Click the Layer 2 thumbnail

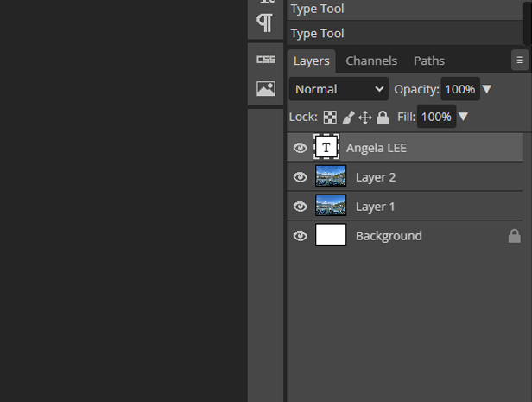(331, 177)
